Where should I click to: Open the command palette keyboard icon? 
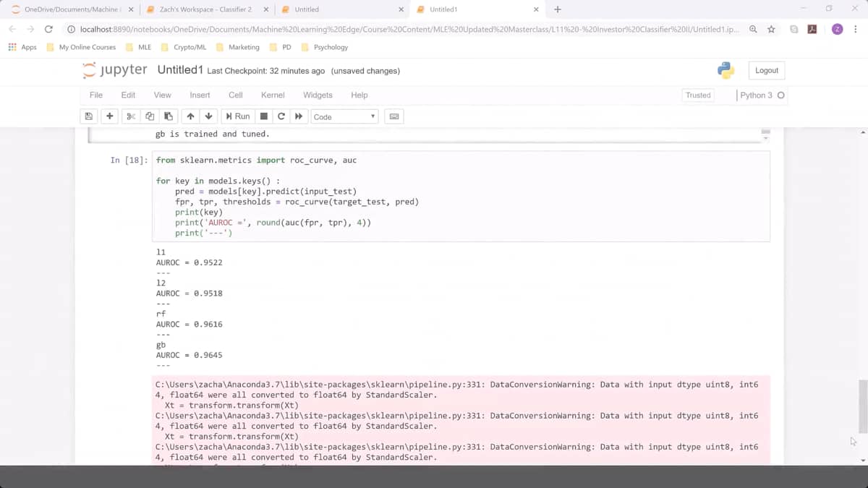pos(394,116)
